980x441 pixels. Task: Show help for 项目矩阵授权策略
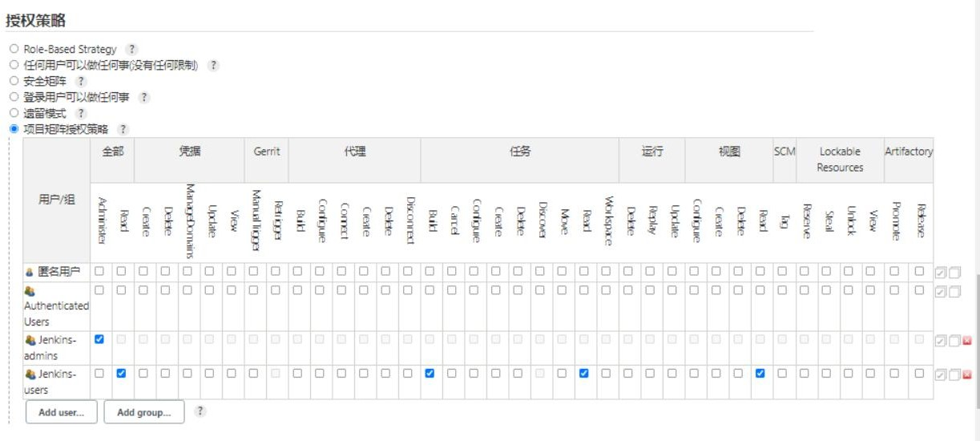point(123,129)
